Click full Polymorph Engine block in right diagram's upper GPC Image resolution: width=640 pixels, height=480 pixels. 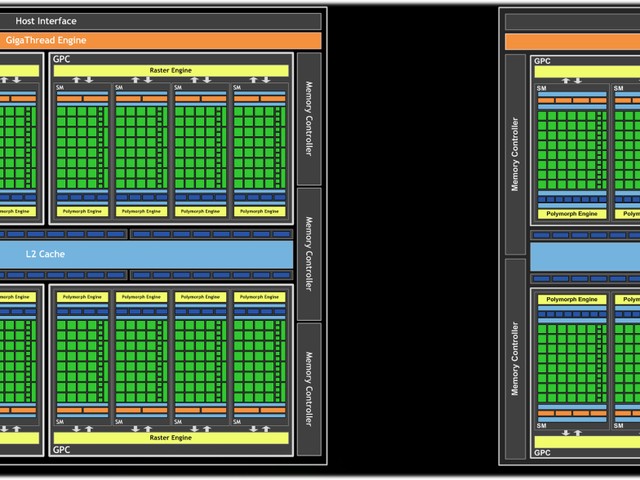(x=572, y=214)
